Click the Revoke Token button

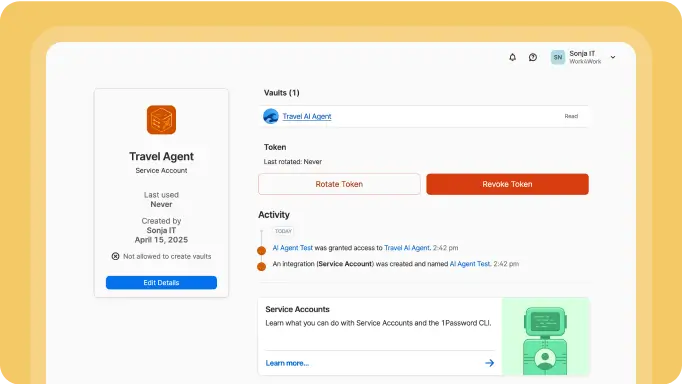(507, 184)
